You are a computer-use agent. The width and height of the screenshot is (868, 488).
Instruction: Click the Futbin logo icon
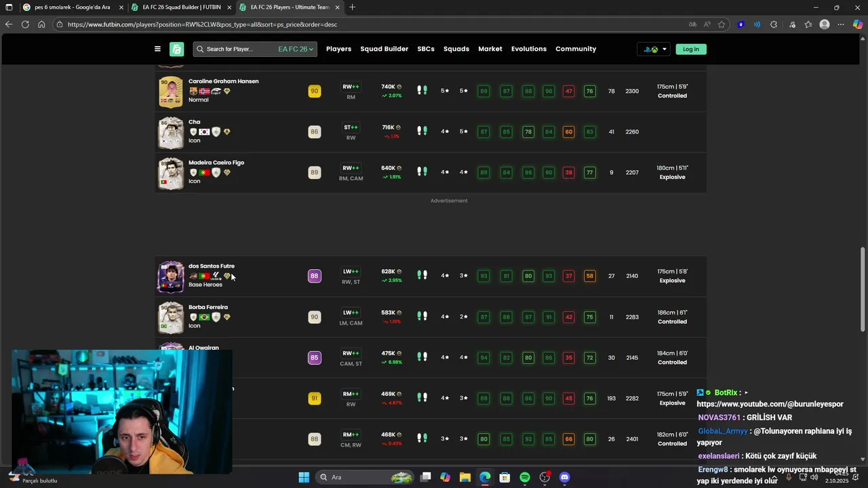tap(177, 49)
